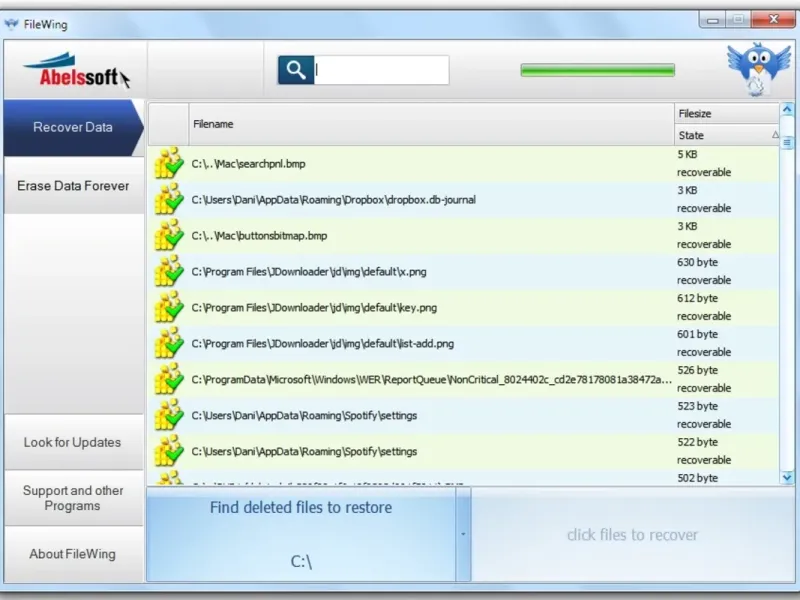Image resolution: width=800 pixels, height=600 pixels.
Task: Click Look for Updates
Action: [73, 442]
